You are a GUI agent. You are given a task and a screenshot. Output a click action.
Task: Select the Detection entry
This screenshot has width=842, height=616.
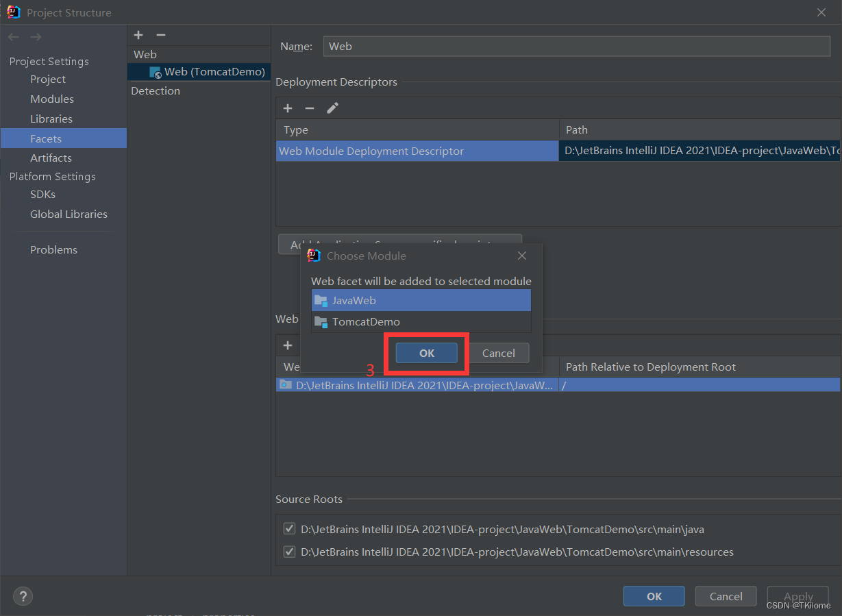(x=156, y=90)
